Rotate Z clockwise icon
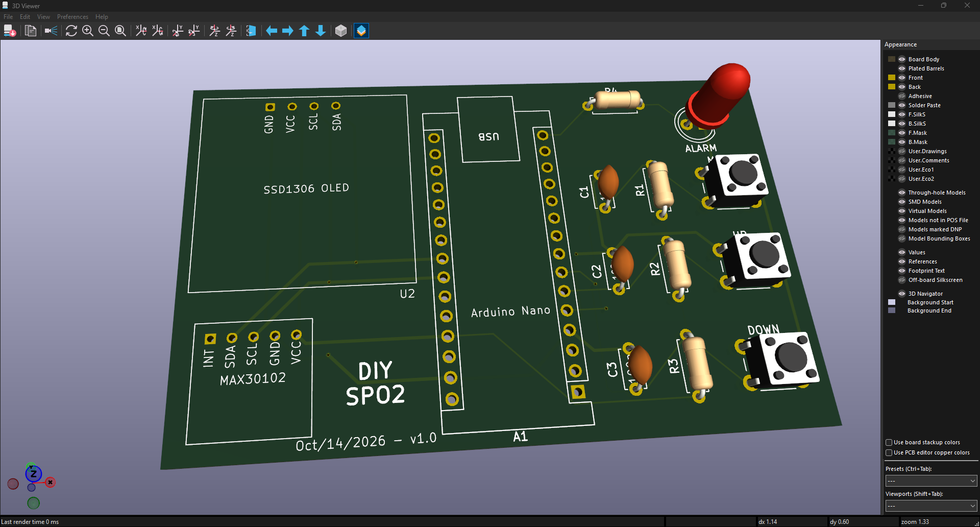Viewport: 980px width, 527px height. [x=215, y=31]
